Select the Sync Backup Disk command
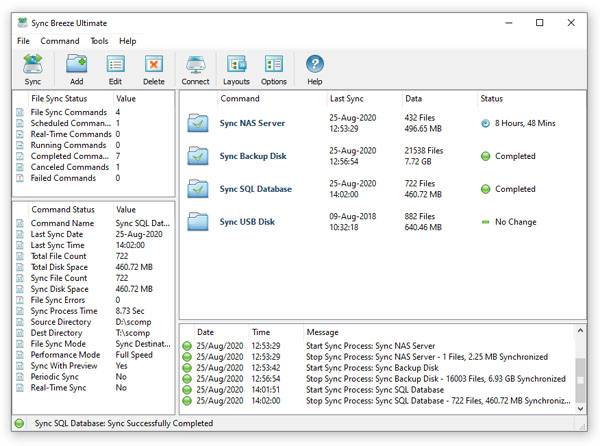Image resolution: width=600 pixels, height=446 pixels. click(x=255, y=156)
